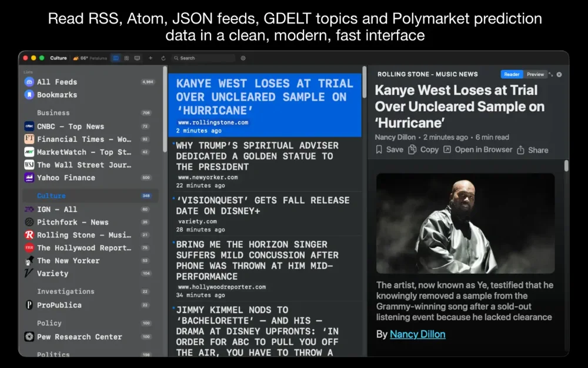Viewport: 588px width, 368px height.
Task: Expand the article pane to full size
Action: 551,74
